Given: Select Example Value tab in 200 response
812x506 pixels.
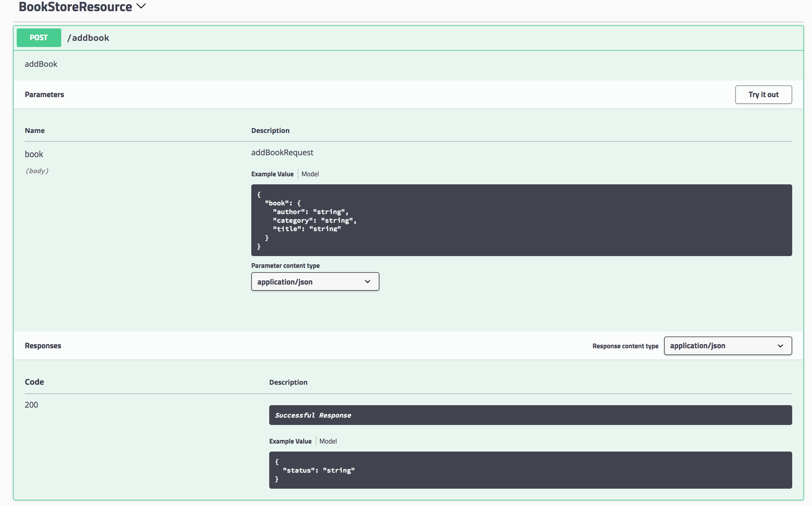Looking at the screenshot, I should click(x=290, y=441).
